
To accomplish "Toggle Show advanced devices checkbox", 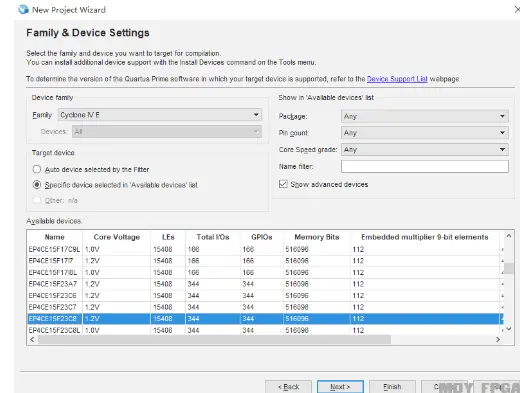I will [x=283, y=184].
